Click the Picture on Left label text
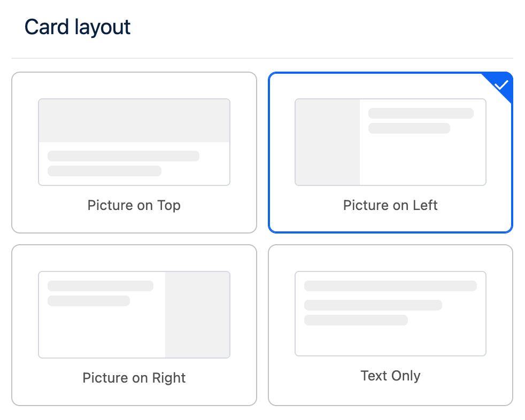Image resolution: width=525 pixels, height=420 pixels. [x=390, y=205]
